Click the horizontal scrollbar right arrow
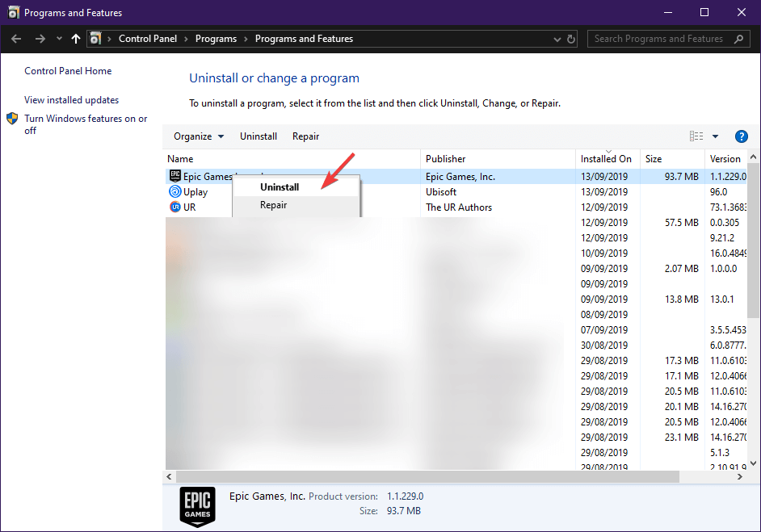This screenshot has height=532, width=761. (x=740, y=477)
